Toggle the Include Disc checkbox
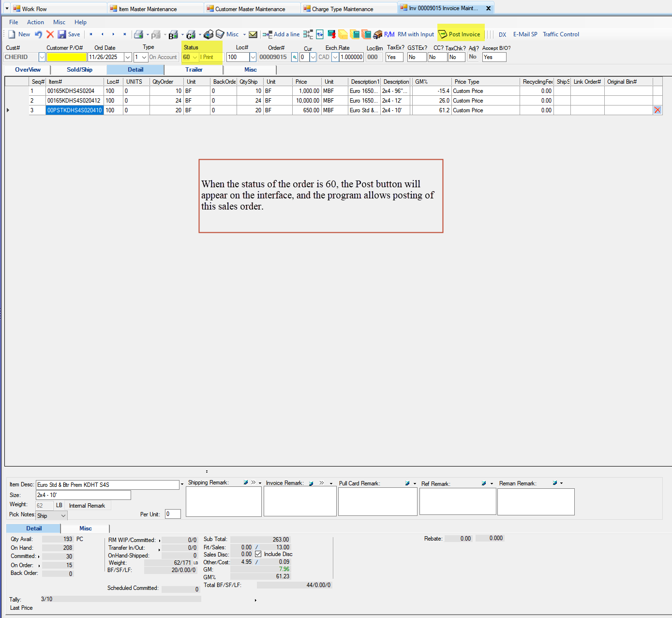This screenshot has width=672, height=618. pyautogui.click(x=258, y=554)
